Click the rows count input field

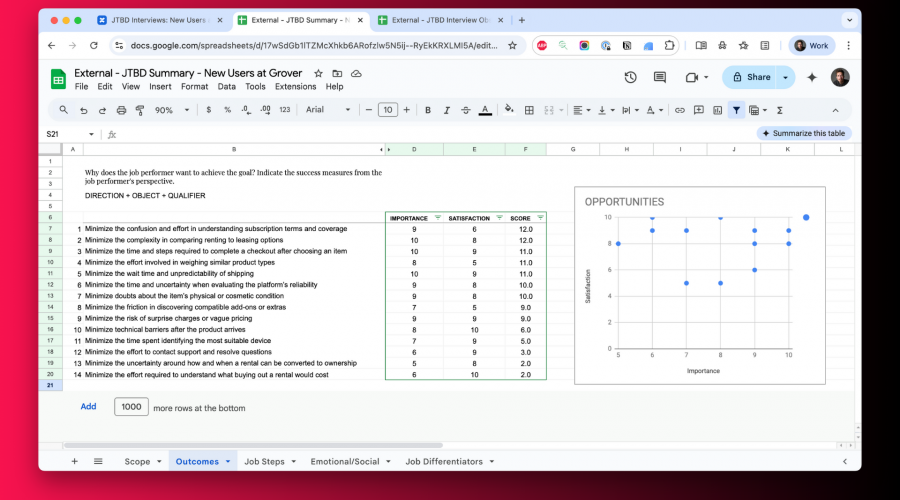pos(131,407)
